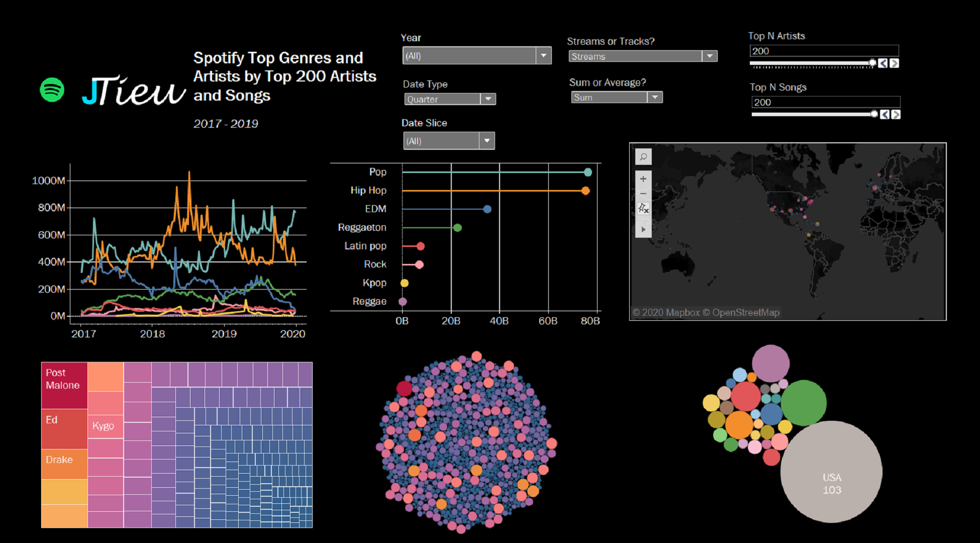Click the Reggaeton genre label
The width and height of the screenshot is (980, 543).
pyautogui.click(x=362, y=227)
